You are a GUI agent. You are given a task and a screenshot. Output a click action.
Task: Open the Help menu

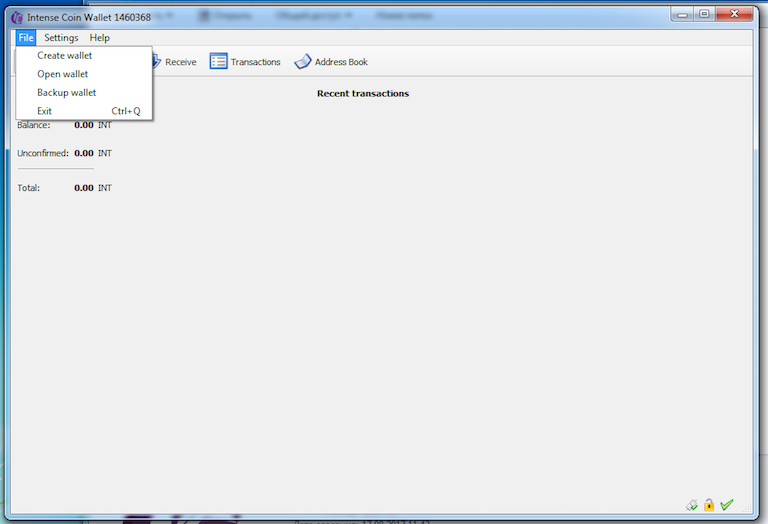[99, 38]
